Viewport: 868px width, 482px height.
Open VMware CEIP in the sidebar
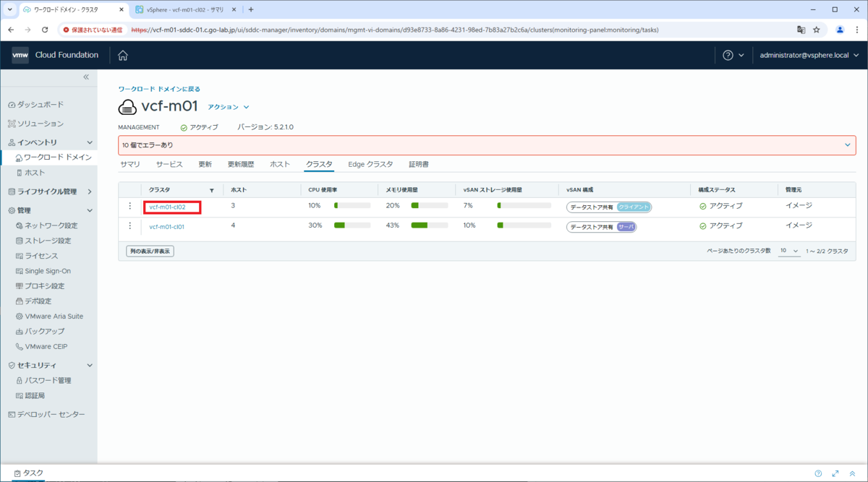click(x=41, y=346)
